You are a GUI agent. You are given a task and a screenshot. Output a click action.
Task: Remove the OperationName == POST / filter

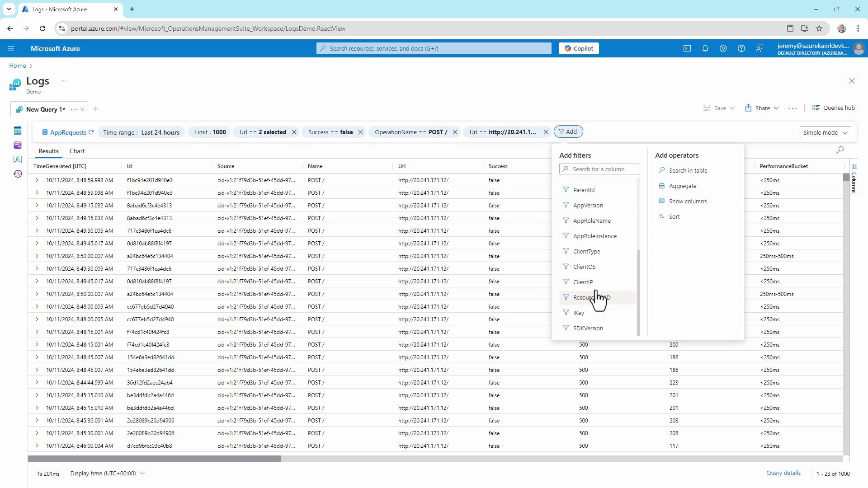(455, 132)
